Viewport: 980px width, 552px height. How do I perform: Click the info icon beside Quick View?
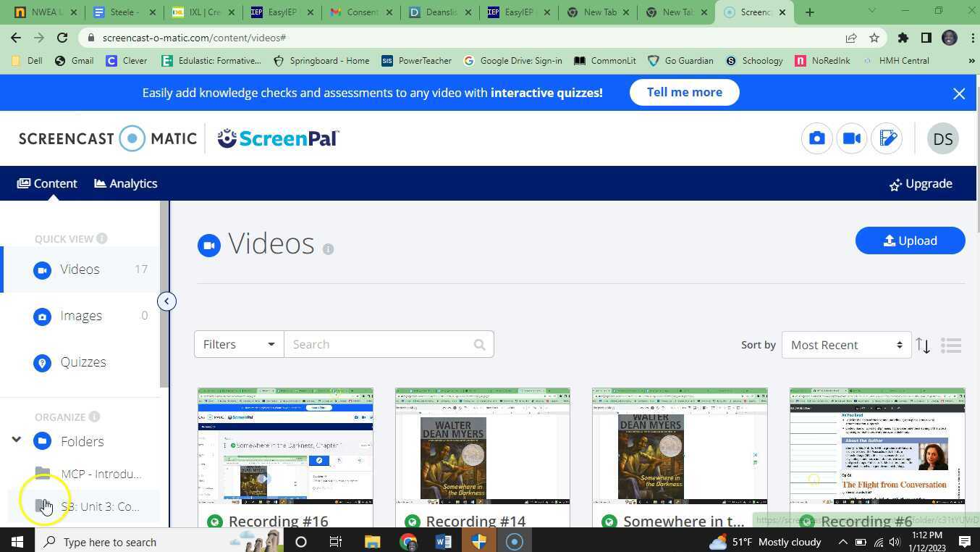click(x=102, y=238)
